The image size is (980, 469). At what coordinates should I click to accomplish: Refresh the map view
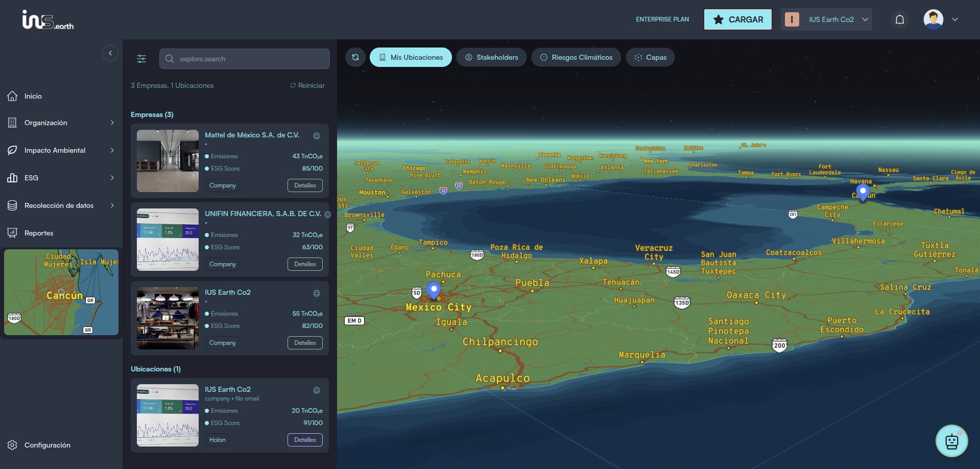click(355, 57)
